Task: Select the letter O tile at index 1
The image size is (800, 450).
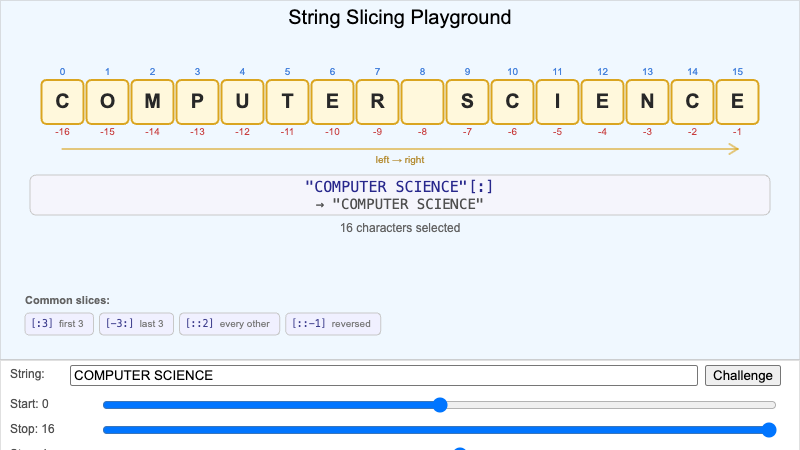Action: (107, 101)
